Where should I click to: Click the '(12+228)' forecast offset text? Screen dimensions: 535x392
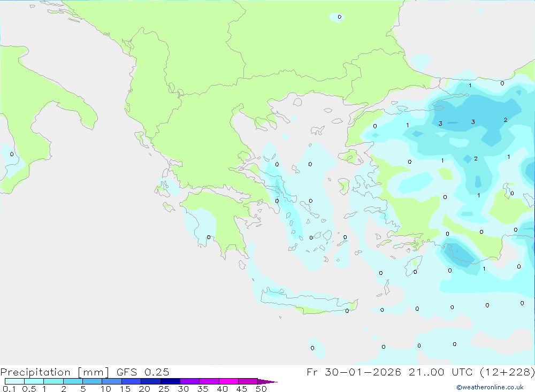point(507,372)
